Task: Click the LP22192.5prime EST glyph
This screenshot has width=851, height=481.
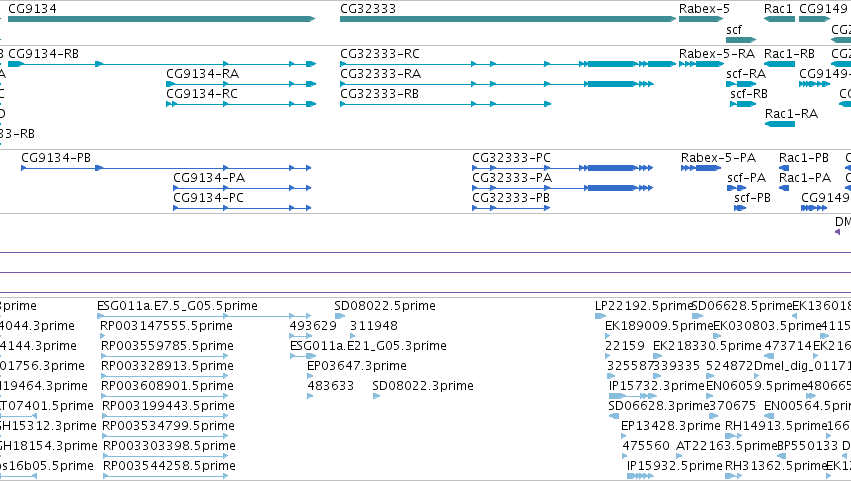Action: click(600, 316)
